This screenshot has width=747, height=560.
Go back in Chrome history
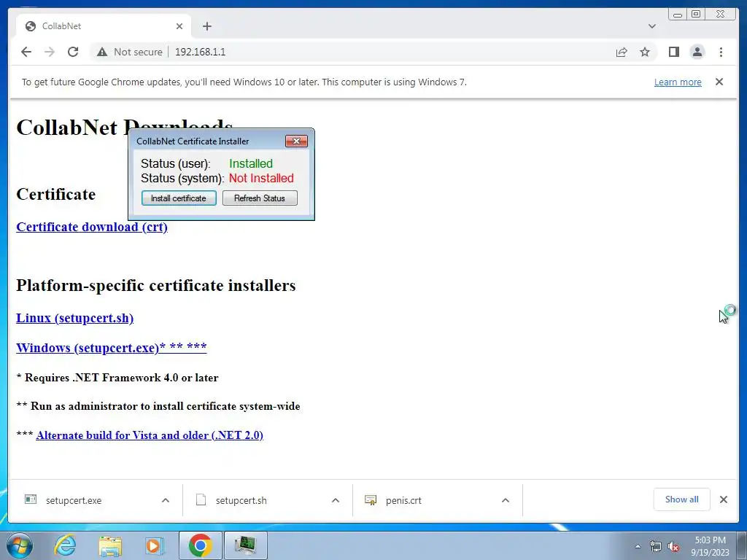pyautogui.click(x=26, y=52)
